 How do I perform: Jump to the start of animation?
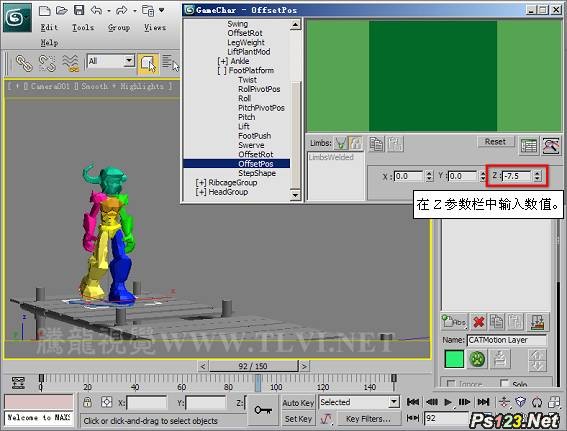(x=413, y=402)
